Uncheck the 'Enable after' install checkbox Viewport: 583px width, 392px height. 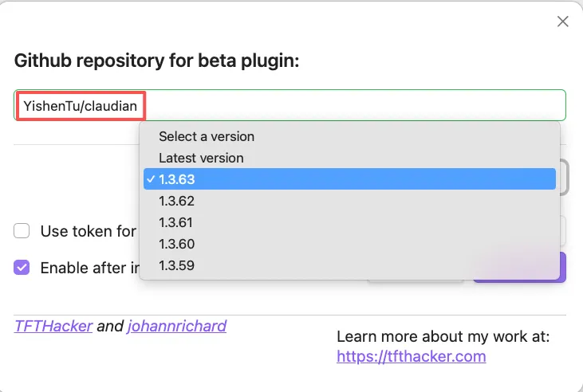pos(22,268)
